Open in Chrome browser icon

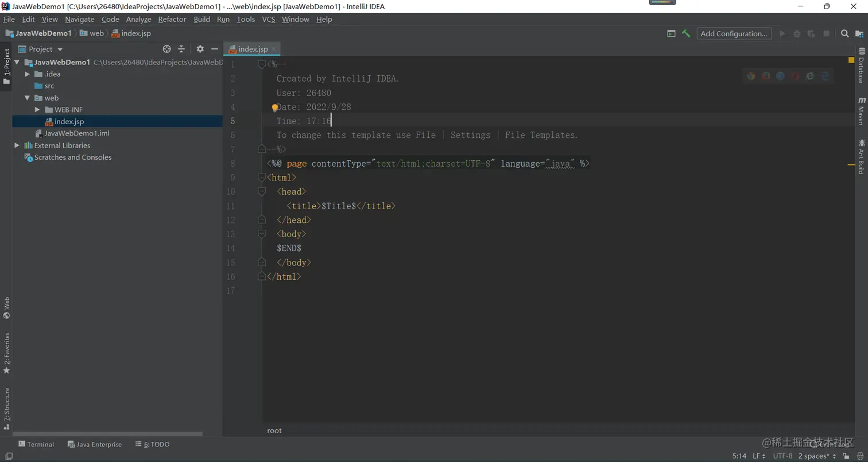[x=751, y=75]
